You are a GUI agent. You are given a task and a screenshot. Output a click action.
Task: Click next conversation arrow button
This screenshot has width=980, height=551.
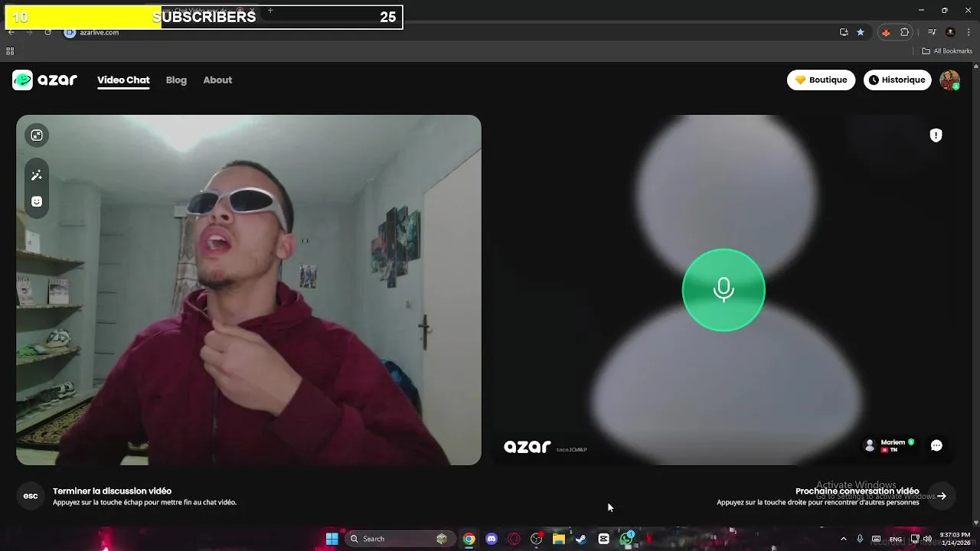click(x=942, y=496)
